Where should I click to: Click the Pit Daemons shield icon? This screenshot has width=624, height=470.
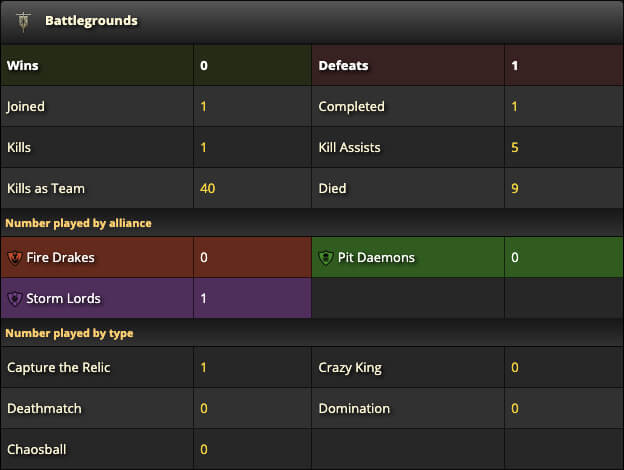[x=326, y=257]
